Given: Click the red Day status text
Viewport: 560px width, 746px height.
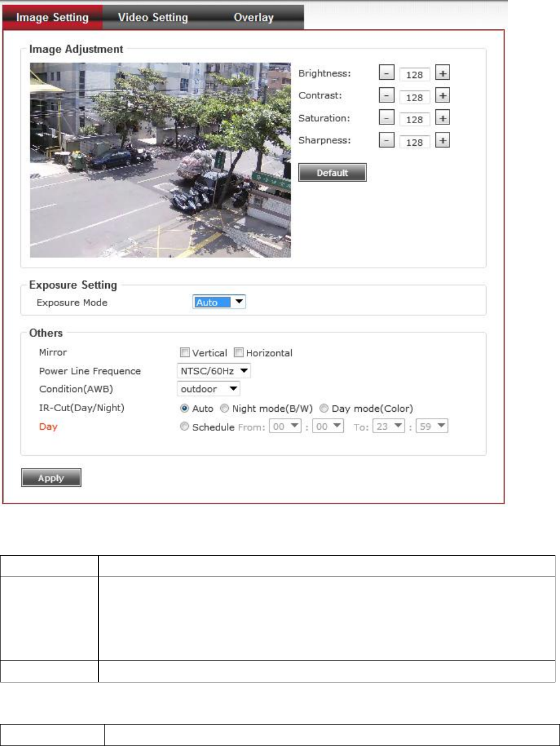Looking at the screenshot, I should pyautogui.click(x=48, y=426).
